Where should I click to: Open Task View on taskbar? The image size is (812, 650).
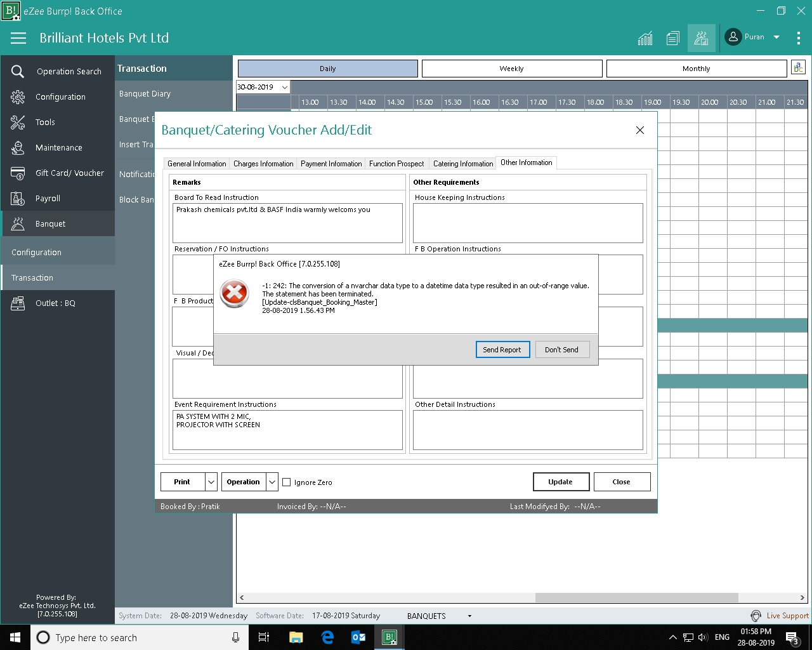264,637
